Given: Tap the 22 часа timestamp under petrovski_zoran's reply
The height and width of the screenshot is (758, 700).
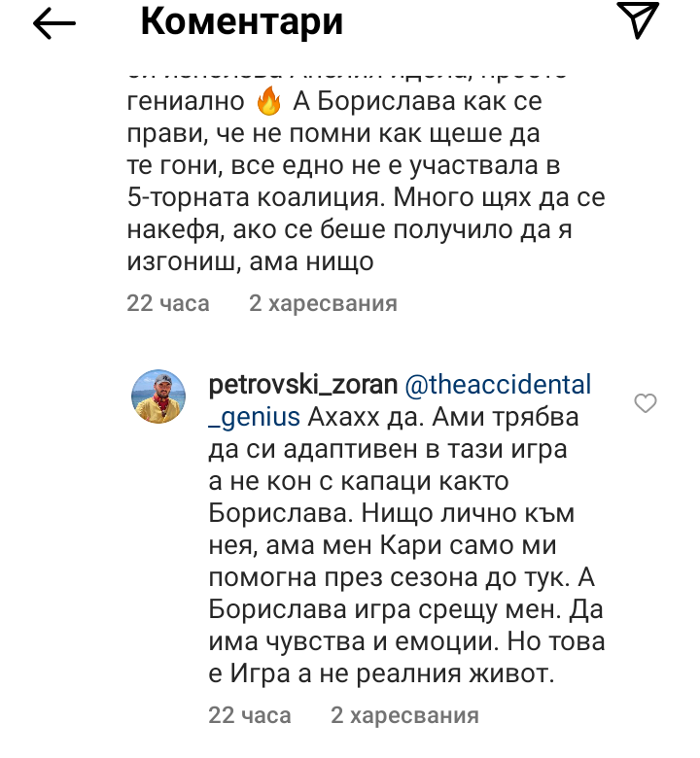Looking at the screenshot, I should click(x=250, y=716).
